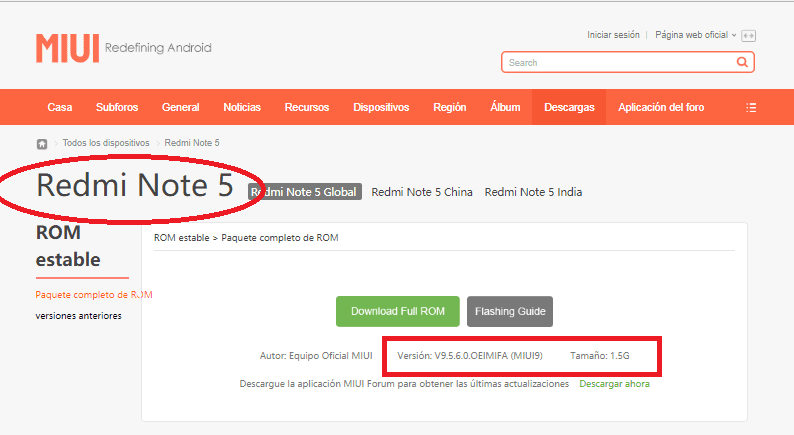Toggle the page width switch icon
Screen dimensions: 794x435
coord(748,35)
